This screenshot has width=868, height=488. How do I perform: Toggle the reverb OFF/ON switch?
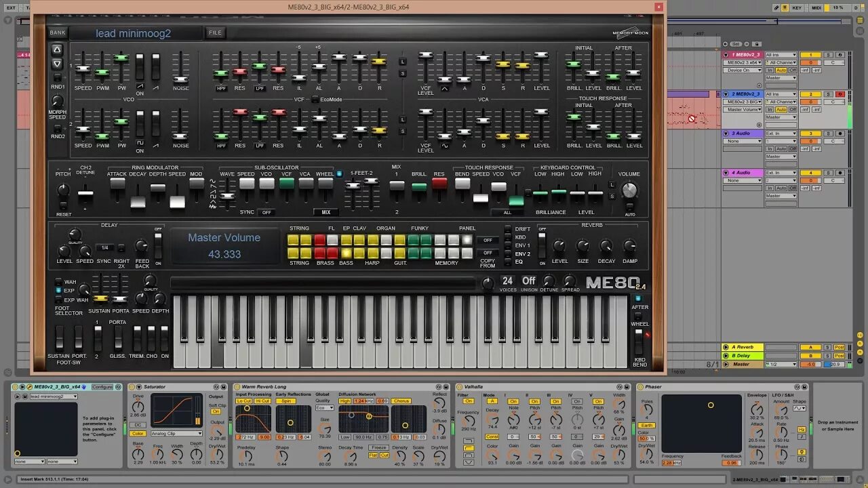[542, 246]
